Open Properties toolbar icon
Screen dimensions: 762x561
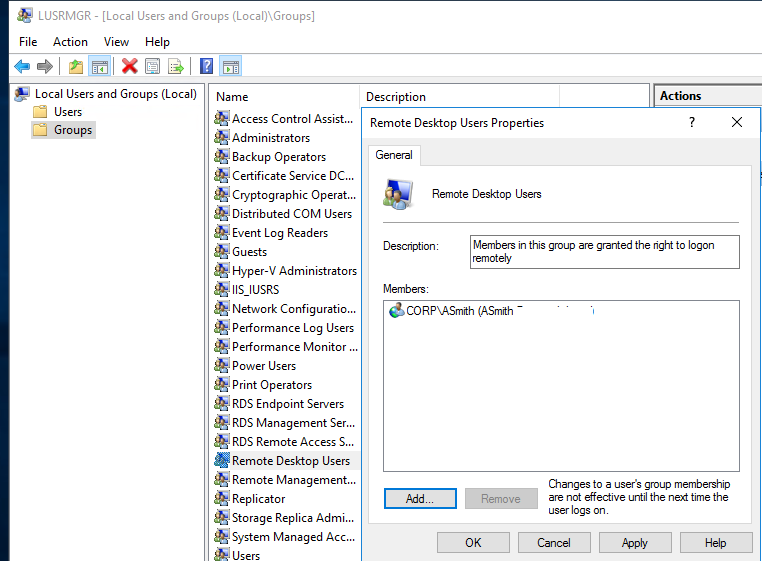(x=153, y=66)
